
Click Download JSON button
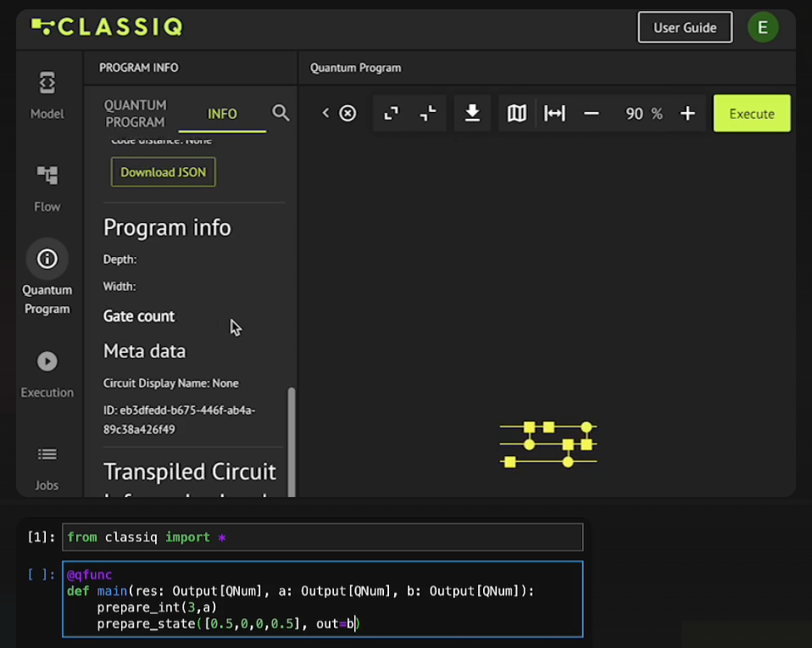[163, 172]
